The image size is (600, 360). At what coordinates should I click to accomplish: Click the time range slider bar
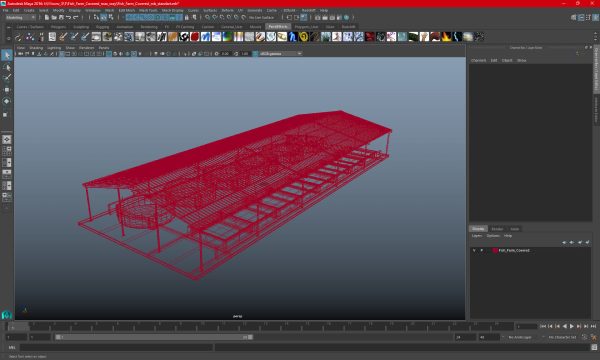[154, 337]
